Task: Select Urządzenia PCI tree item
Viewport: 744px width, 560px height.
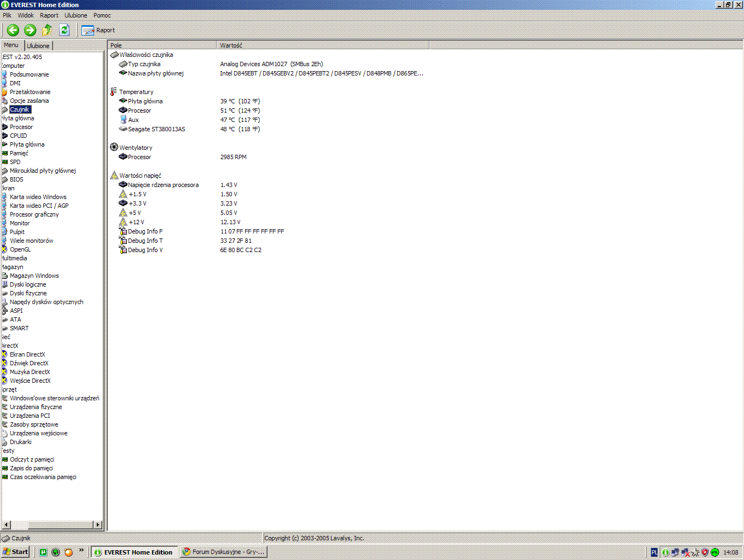Action: [30, 416]
